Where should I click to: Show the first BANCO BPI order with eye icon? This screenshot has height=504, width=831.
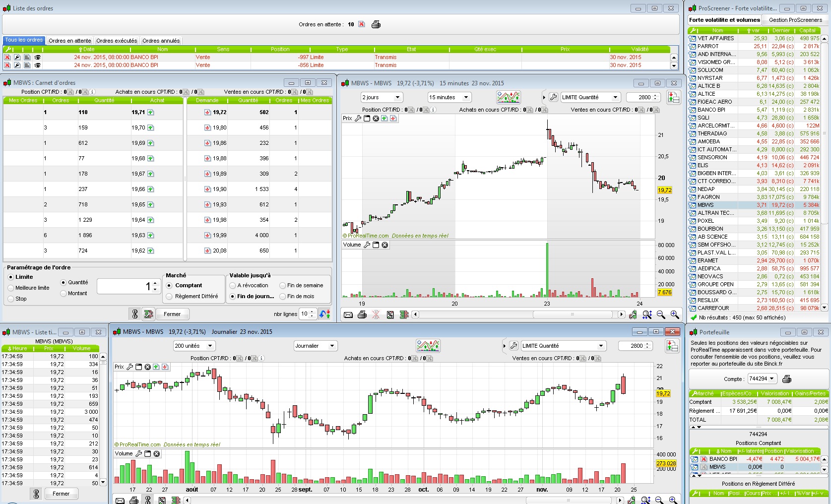(37, 58)
